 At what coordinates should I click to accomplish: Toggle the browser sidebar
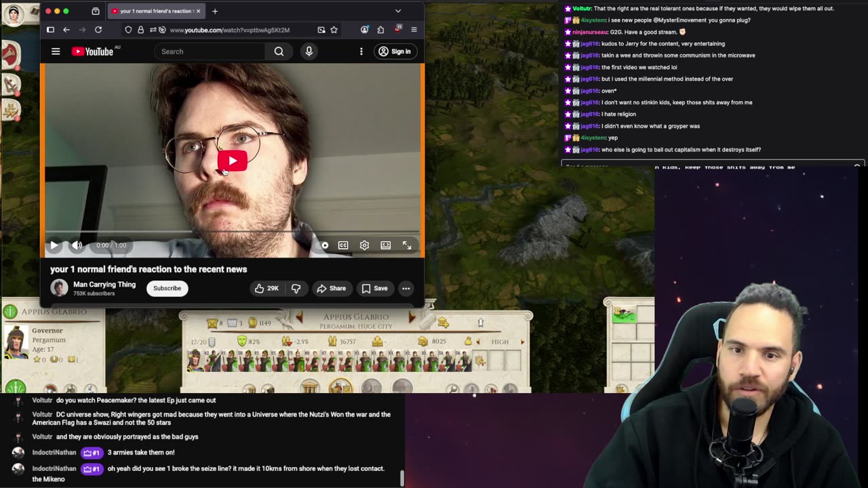tap(50, 30)
